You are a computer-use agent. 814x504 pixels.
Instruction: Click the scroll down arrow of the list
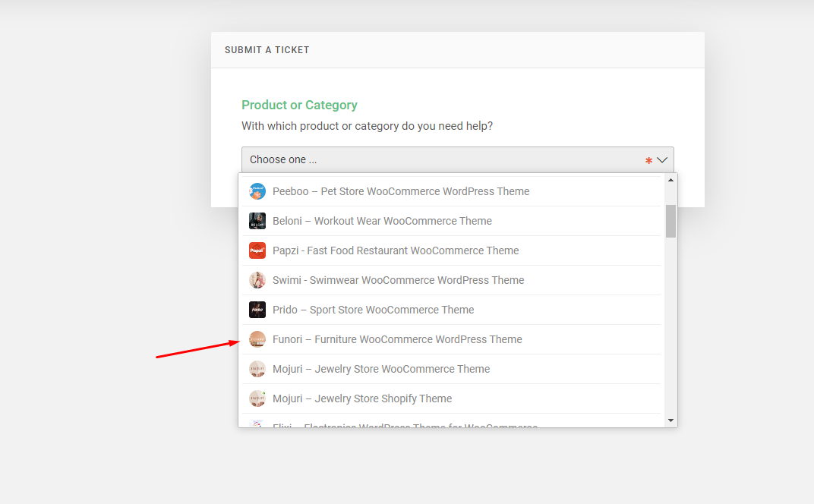click(x=670, y=421)
